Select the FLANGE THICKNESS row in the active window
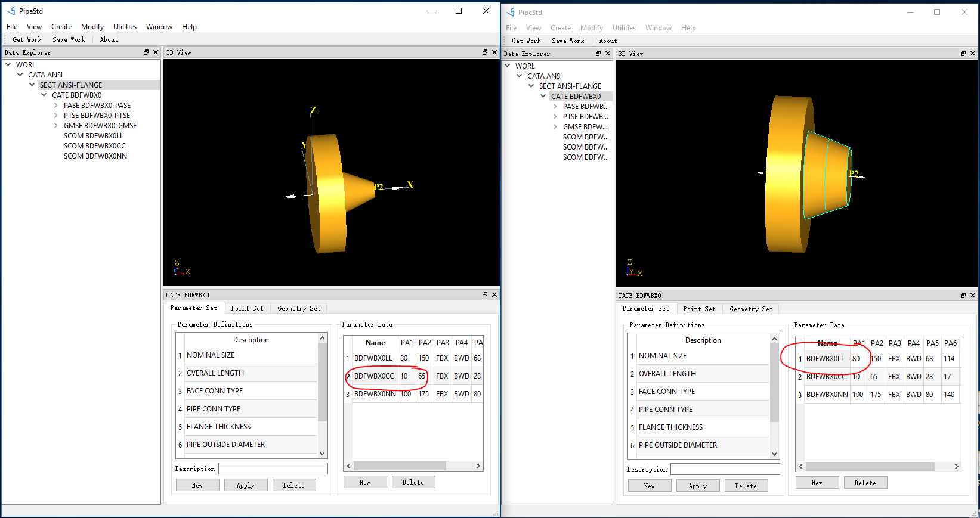 [x=251, y=427]
